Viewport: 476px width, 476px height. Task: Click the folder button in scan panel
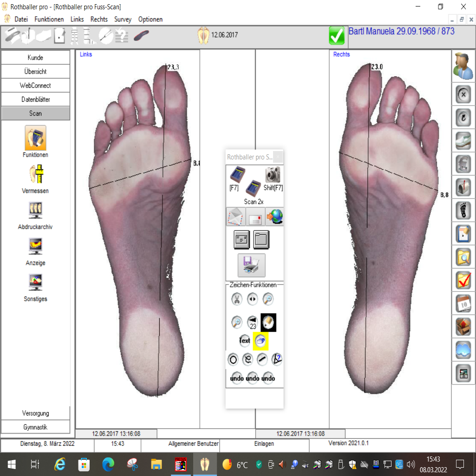(x=261, y=239)
